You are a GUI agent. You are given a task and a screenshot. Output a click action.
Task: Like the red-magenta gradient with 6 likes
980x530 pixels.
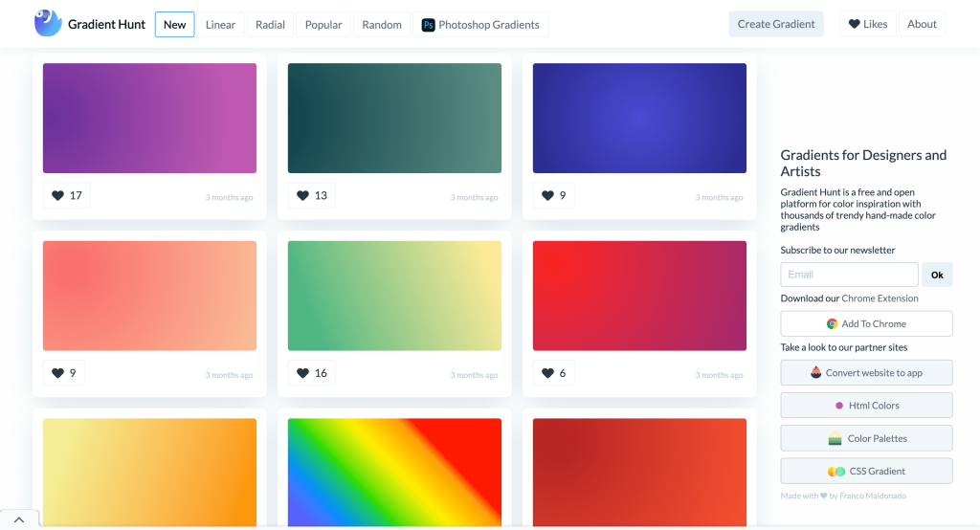click(x=554, y=373)
